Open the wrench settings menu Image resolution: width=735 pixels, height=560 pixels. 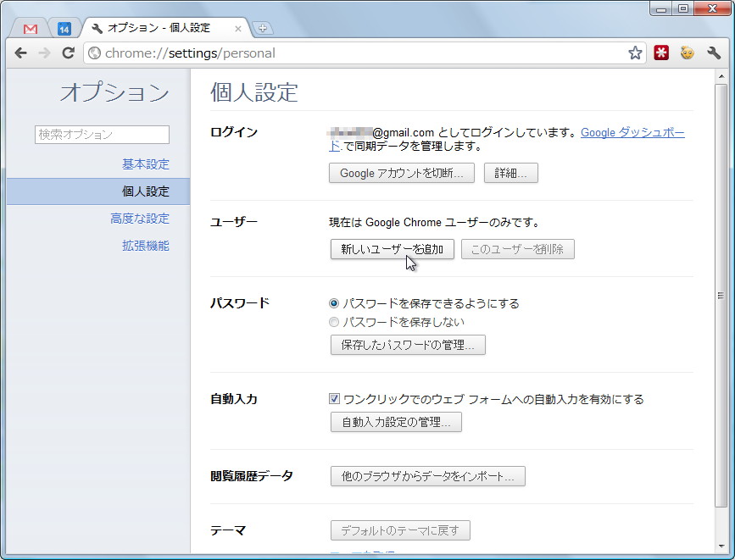[x=711, y=52]
